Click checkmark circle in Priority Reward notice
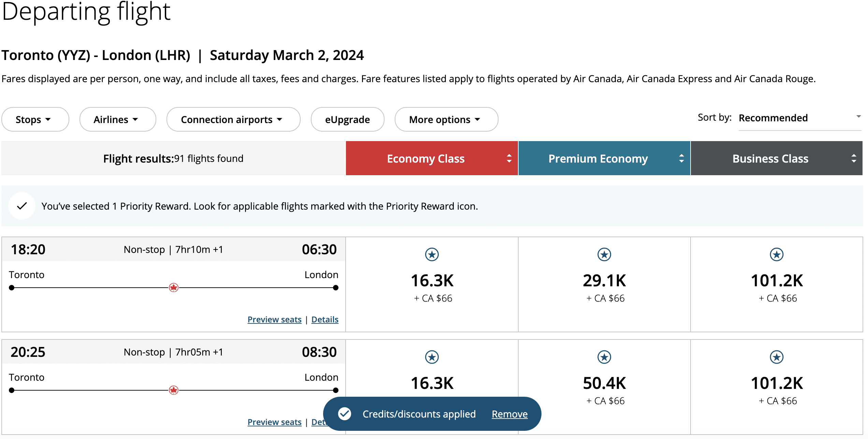The image size is (868, 439). coord(22,206)
